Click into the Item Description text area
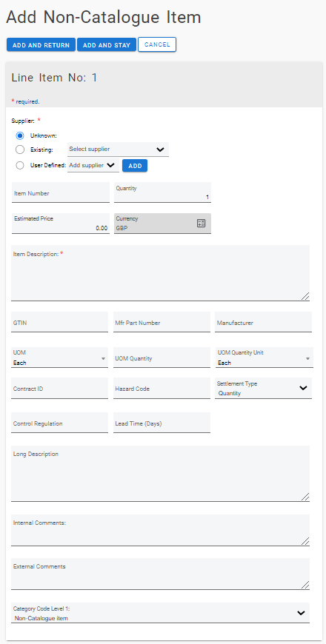The image size is (326, 644). point(160,273)
